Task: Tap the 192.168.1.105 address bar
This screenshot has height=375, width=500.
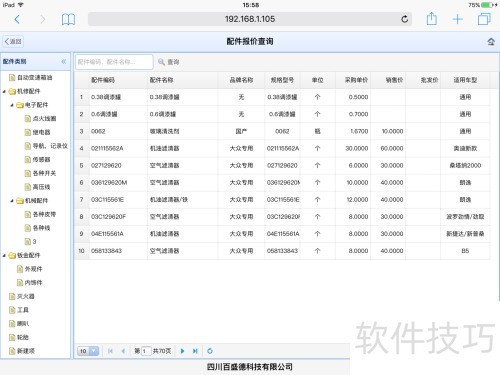Action: [250, 19]
